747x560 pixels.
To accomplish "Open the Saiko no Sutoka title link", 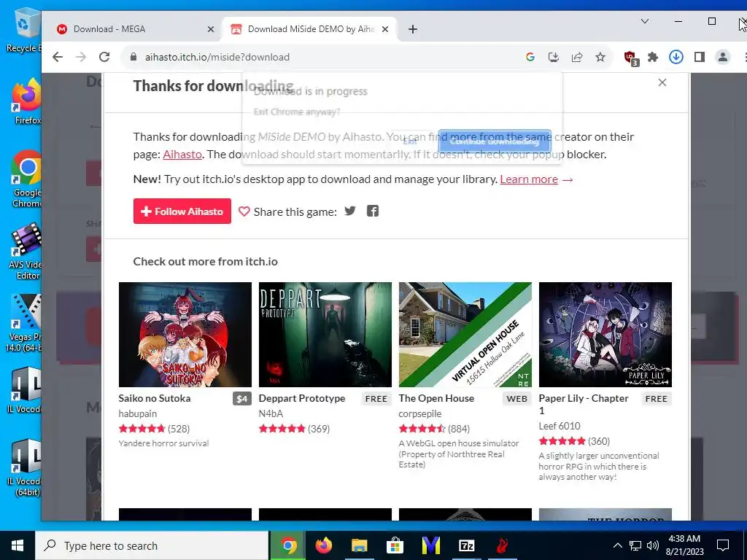I will tap(155, 398).
